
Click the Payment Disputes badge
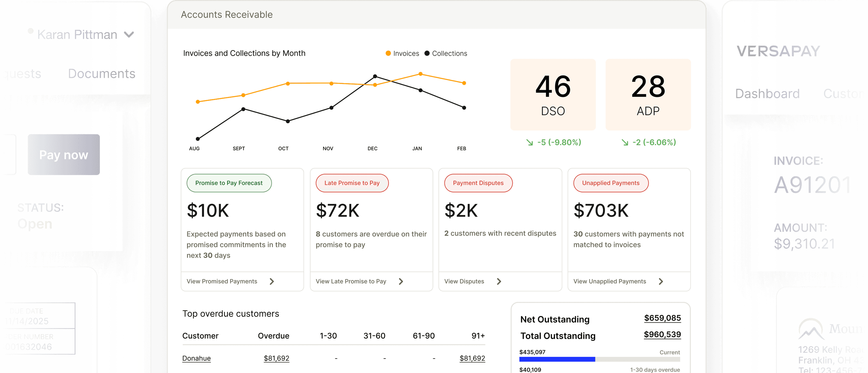(x=479, y=183)
